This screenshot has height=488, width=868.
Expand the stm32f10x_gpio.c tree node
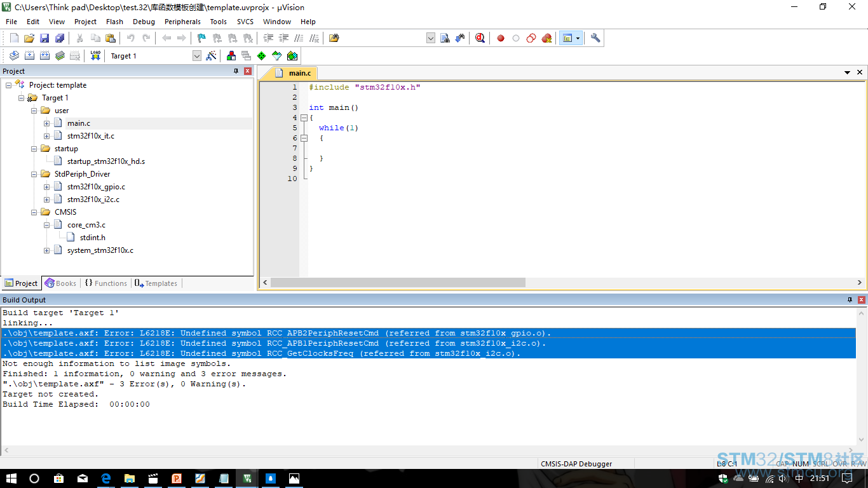[x=47, y=187]
